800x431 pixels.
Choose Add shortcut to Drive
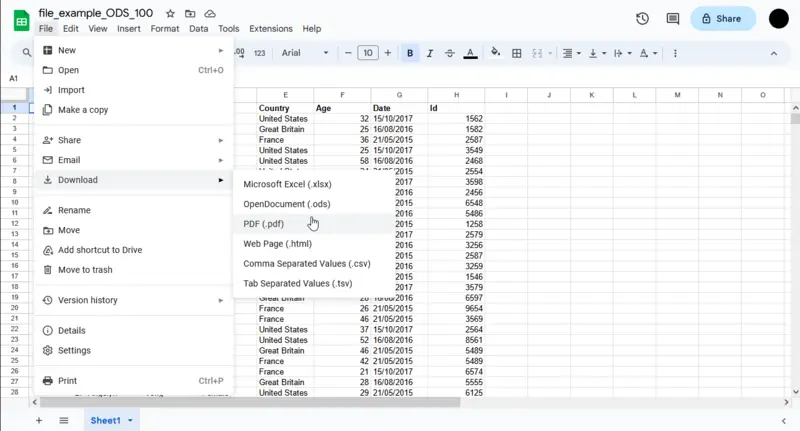point(134,249)
